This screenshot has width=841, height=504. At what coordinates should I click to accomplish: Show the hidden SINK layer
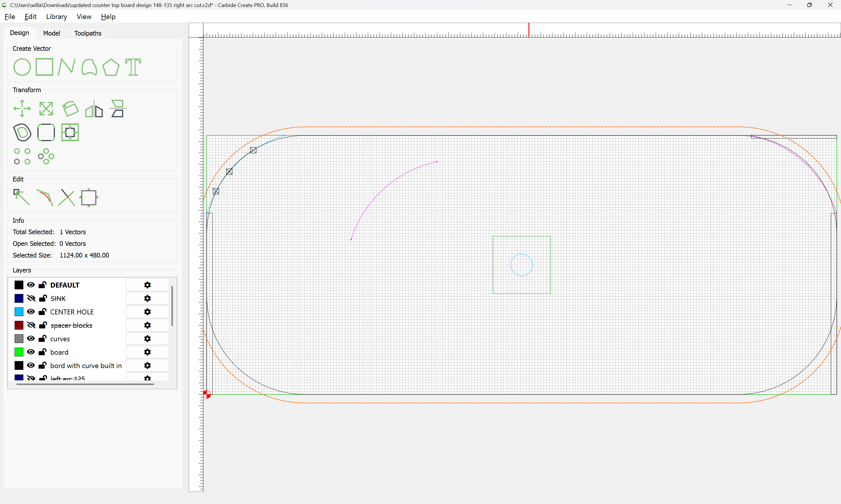click(31, 298)
